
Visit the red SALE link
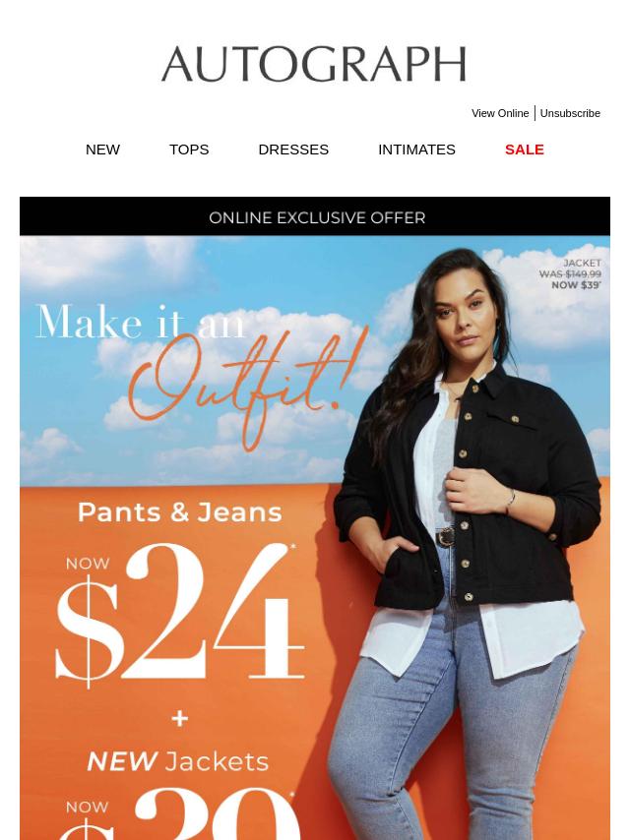[525, 150]
